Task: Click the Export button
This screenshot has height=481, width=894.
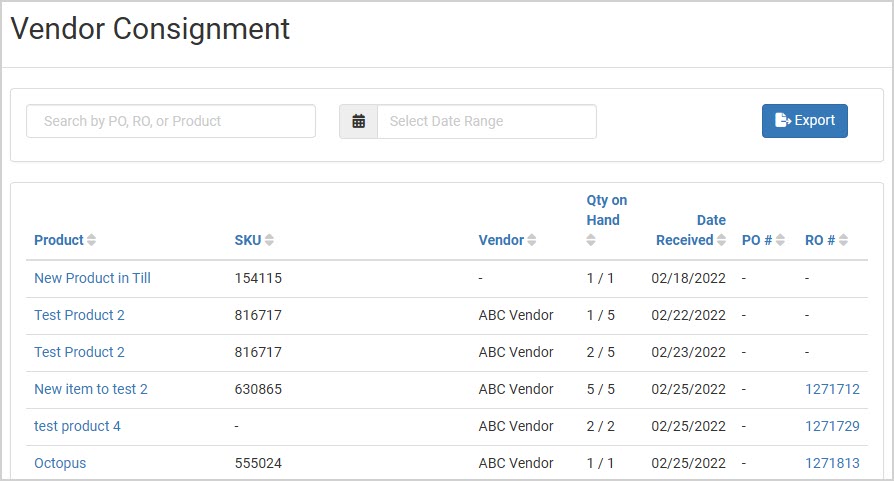Action: pyautogui.click(x=804, y=121)
